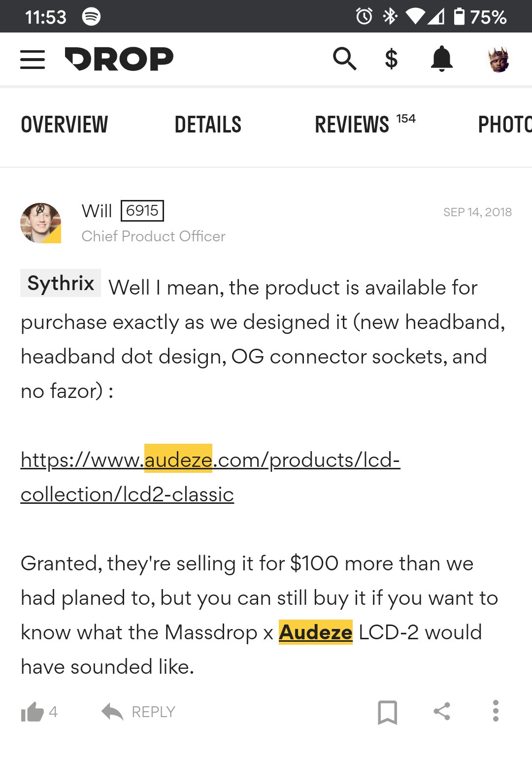Switch to the Details tab
532x757 pixels.
pos(208,125)
